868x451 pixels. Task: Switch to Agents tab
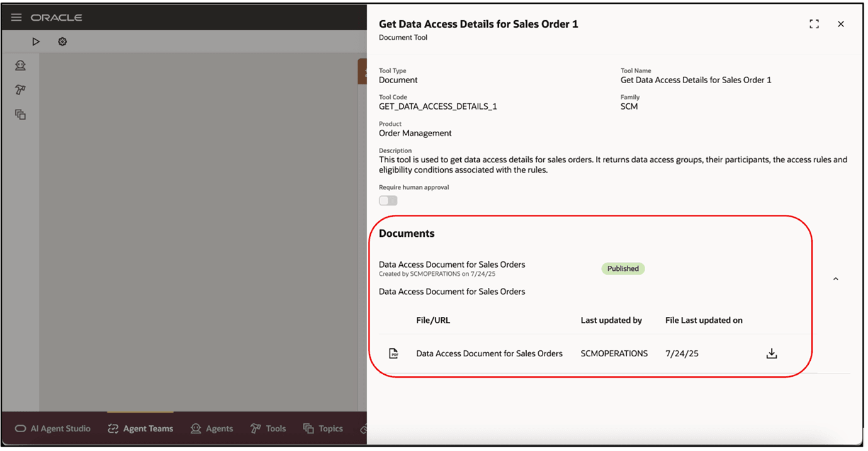point(211,428)
